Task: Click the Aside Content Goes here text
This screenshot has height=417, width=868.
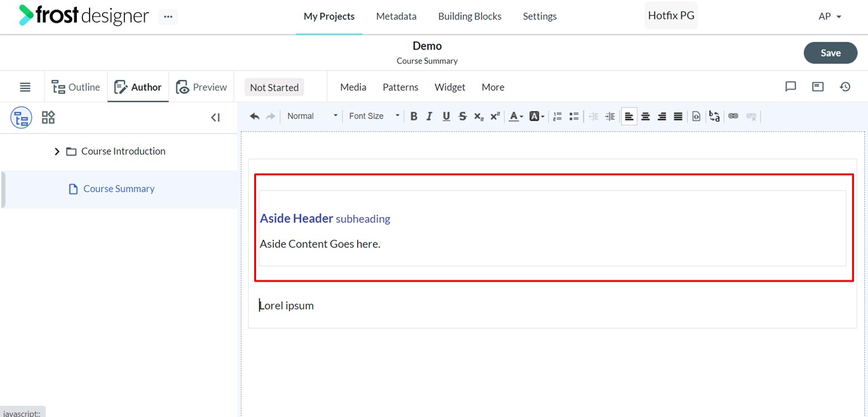Action: (320, 244)
